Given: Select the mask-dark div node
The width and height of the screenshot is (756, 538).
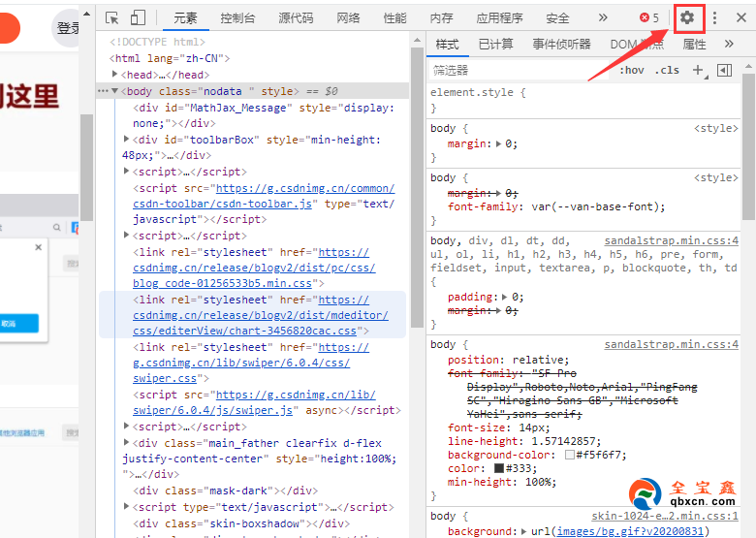Looking at the screenshot, I should pyautogui.click(x=225, y=491).
